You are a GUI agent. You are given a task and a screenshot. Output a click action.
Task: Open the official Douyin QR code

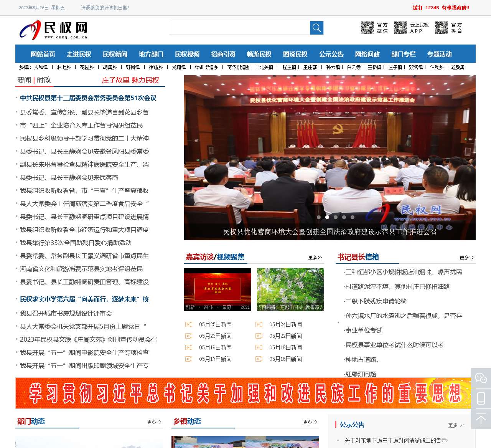click(442, 28)
